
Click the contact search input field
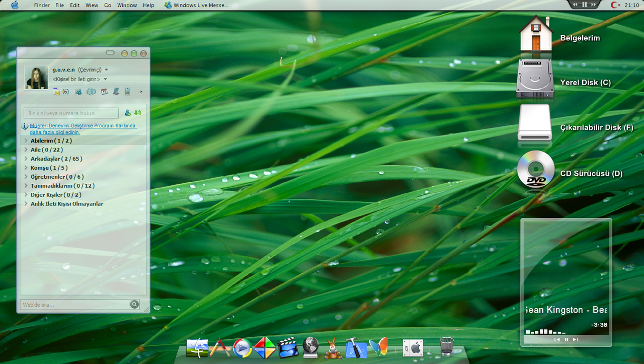(x=71, y=113)
